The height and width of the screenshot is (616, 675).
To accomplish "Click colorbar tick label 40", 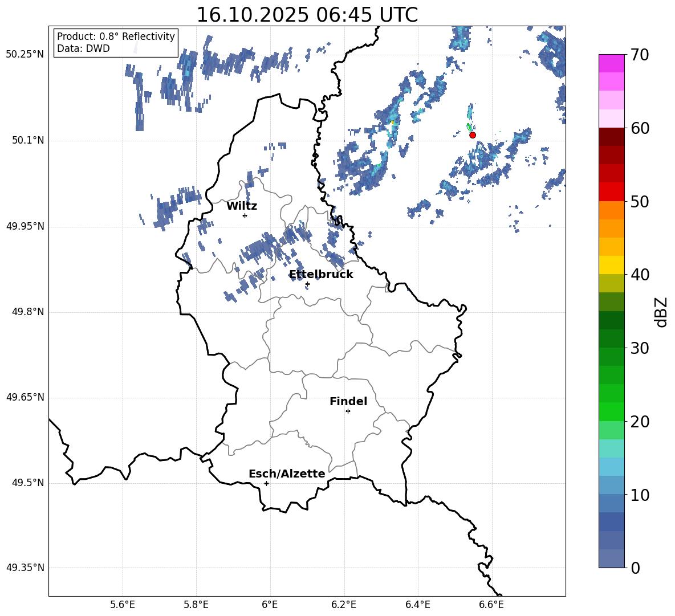I will click(640, 275).
